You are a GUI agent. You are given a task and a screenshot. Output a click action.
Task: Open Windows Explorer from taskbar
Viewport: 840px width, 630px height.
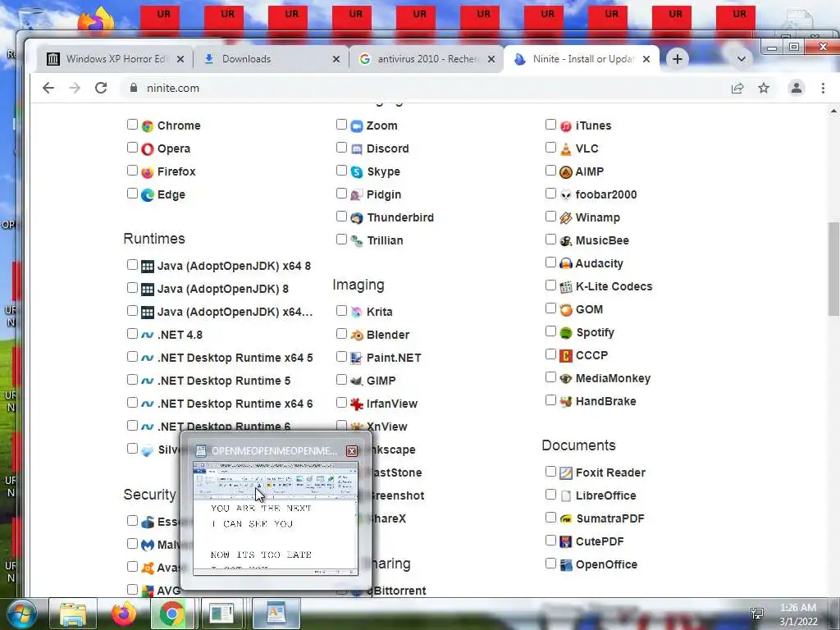pyautogui.click(x=73, y=614)
